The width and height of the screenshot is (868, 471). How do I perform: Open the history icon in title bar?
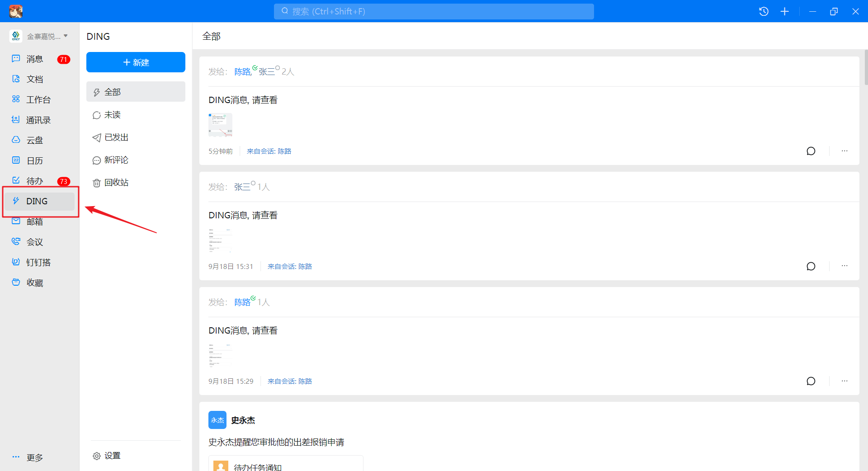tap(764, 11)
